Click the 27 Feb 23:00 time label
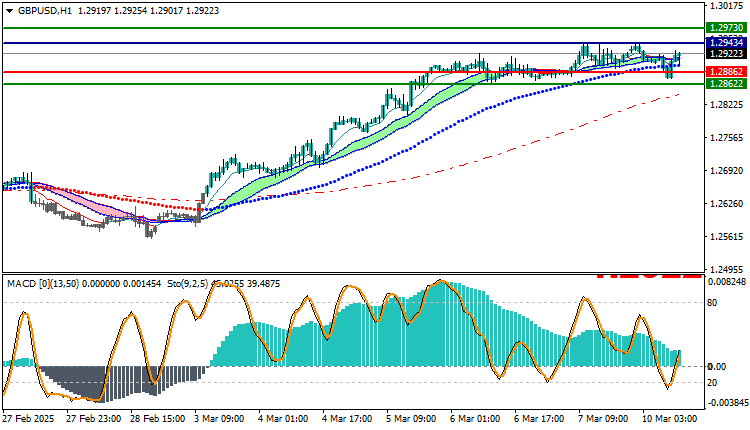The image size is (750, 430). click(93, 419)
